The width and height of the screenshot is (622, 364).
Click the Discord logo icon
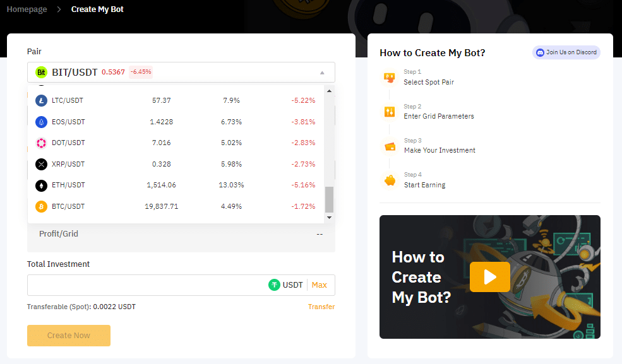coord(540,52)
